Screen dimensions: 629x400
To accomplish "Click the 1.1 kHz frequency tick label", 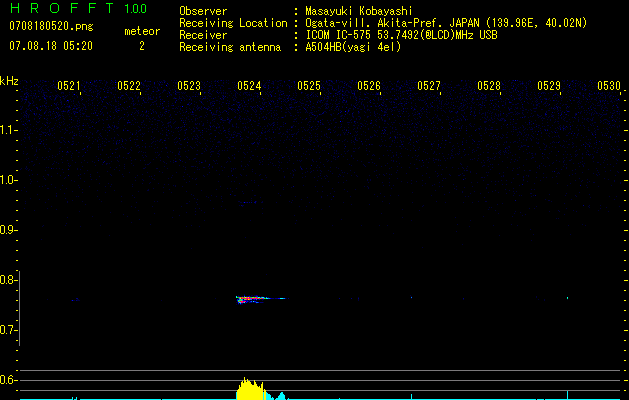I will (8, 130).
